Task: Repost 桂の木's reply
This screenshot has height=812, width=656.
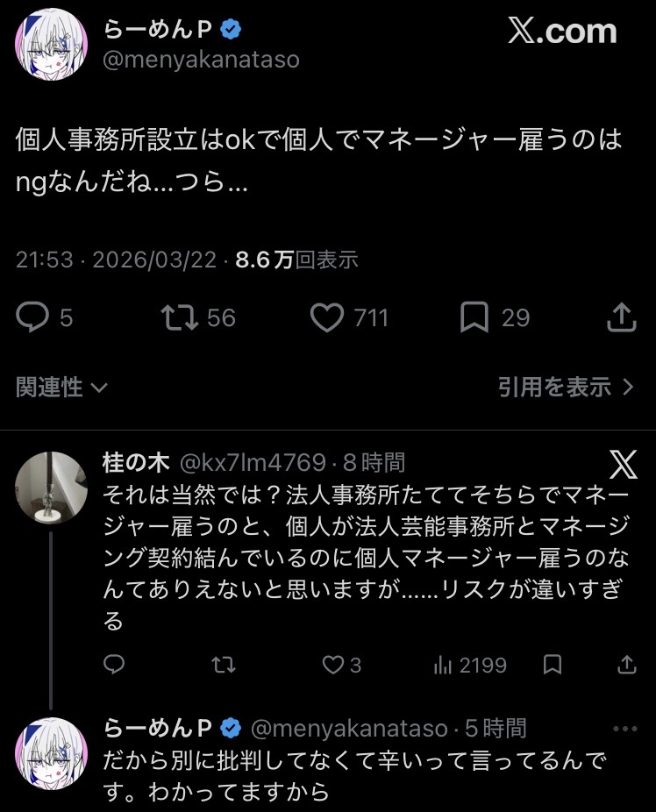Action: tap(224, 666)
